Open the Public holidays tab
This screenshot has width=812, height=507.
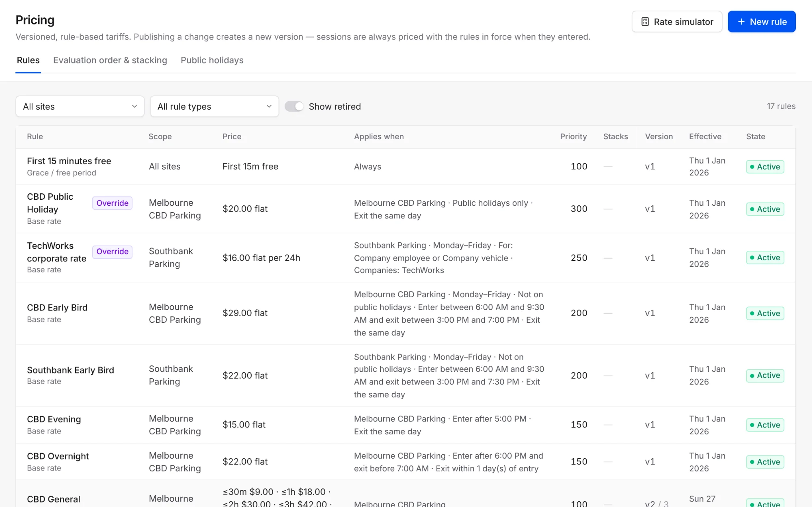212,60
